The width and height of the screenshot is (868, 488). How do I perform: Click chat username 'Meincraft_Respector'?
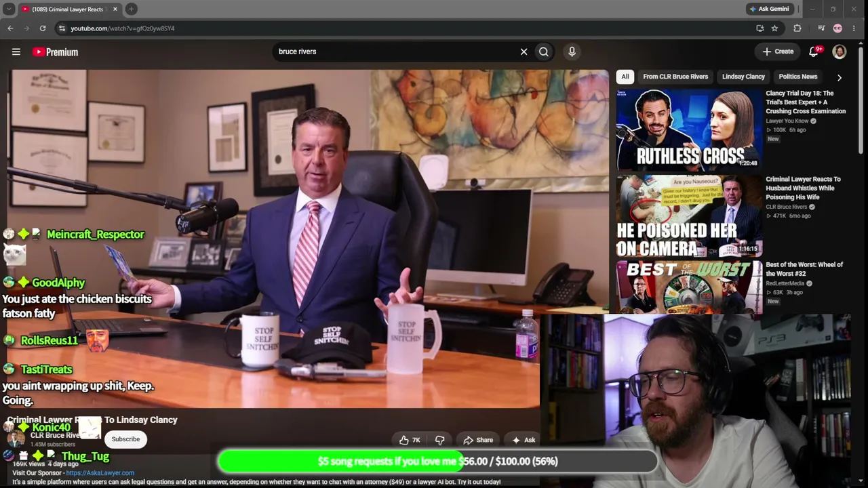click(x=96, y=235)
